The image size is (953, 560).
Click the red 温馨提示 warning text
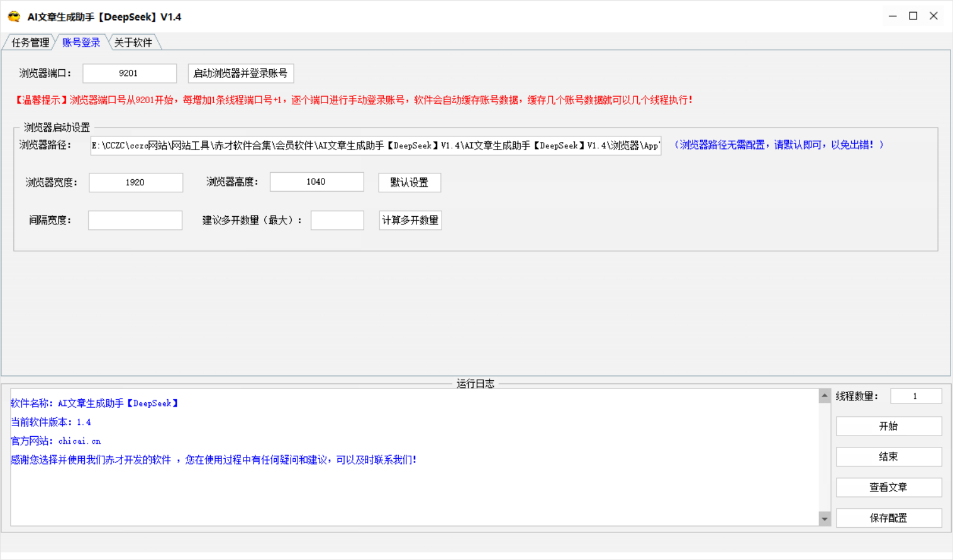point(354,100)
